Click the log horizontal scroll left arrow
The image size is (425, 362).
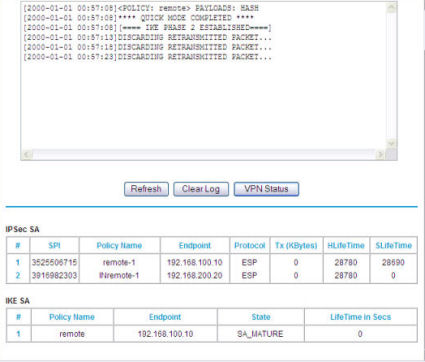coord(27,154)
